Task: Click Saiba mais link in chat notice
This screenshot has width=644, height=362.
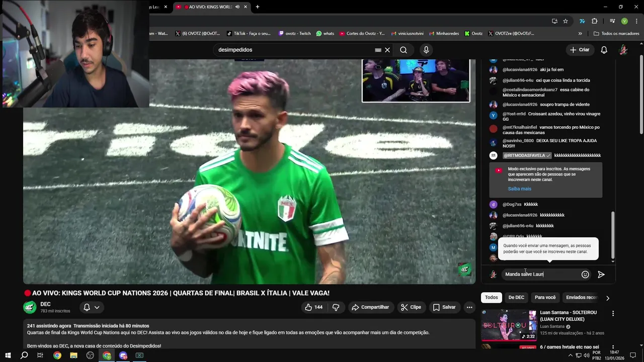Action: tap(519, 189)
